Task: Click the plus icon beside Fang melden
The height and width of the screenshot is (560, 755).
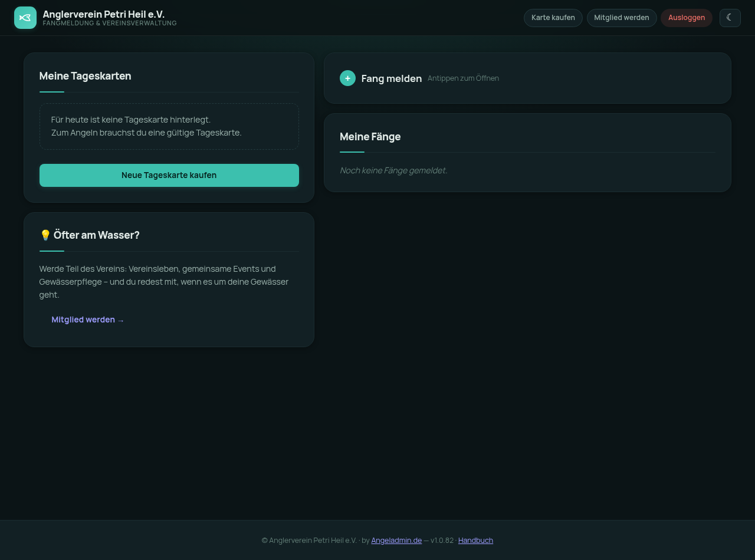Action: [347, 78]
